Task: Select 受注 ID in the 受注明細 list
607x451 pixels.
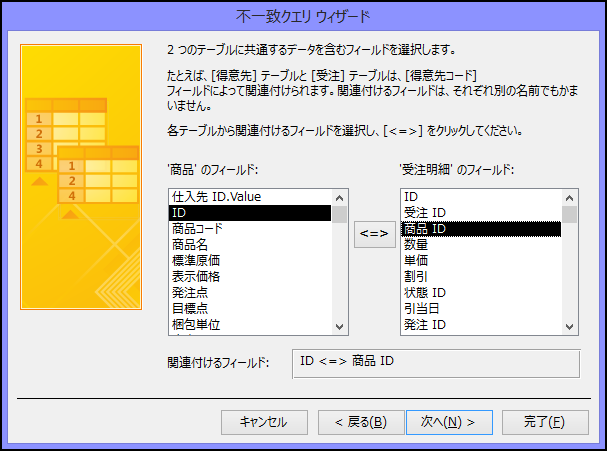Action: coord(481,213)
